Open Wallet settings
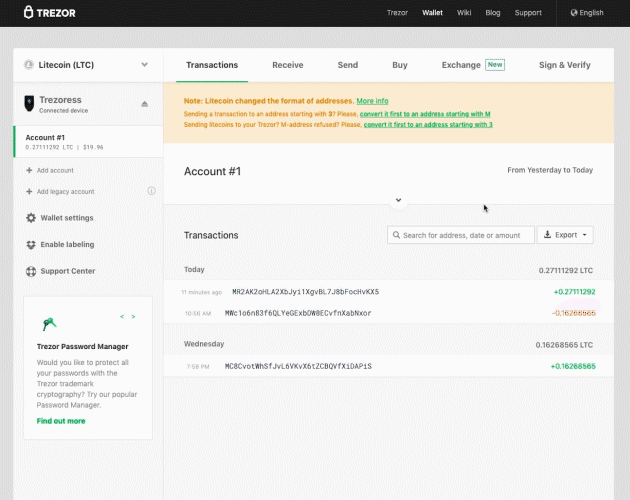 click(x=60, y=218)
